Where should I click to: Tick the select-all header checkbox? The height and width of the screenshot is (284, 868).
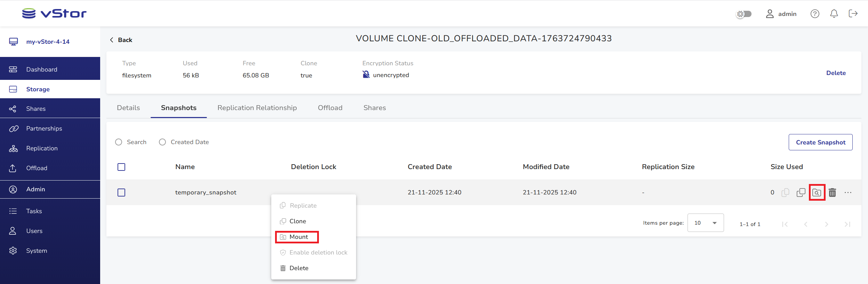121,167
